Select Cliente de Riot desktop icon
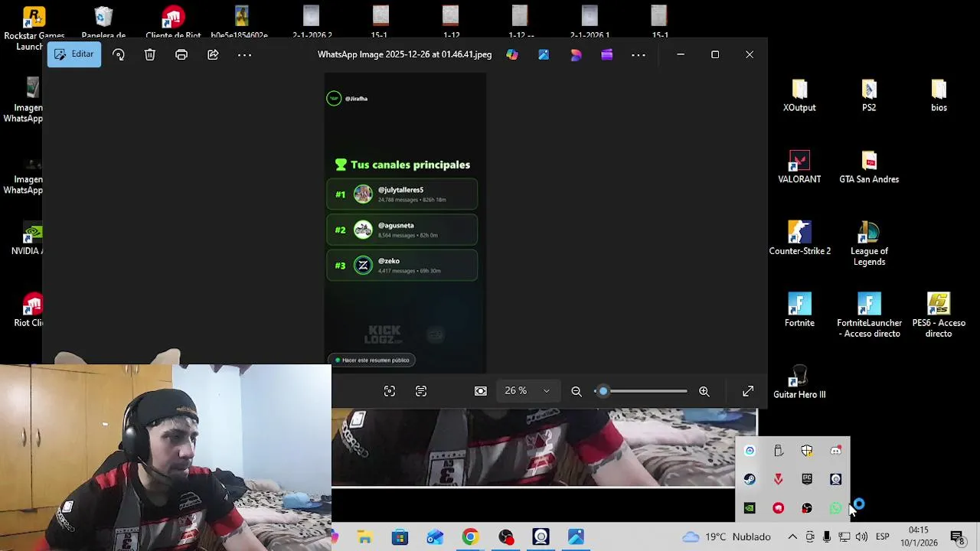Screen dimensions: 980x551 (x=173, y=21)
